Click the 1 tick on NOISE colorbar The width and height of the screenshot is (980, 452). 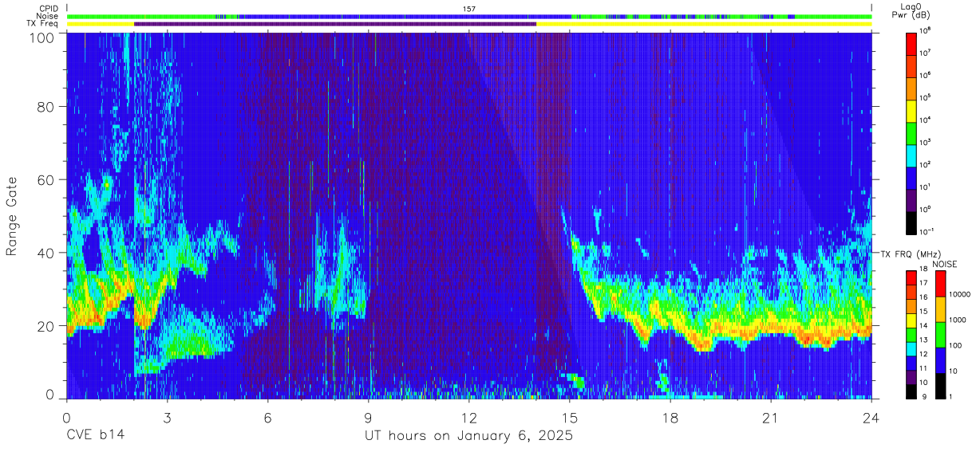[x=951, y=396]
